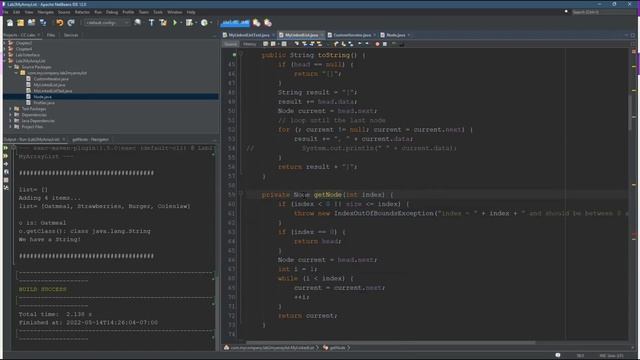Toggle History view button in editor

click(249, 44)
